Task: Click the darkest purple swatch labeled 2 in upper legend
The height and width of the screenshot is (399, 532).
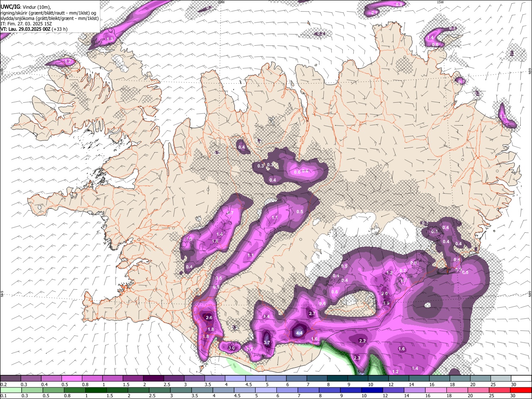Action: [x=153, y=379]
